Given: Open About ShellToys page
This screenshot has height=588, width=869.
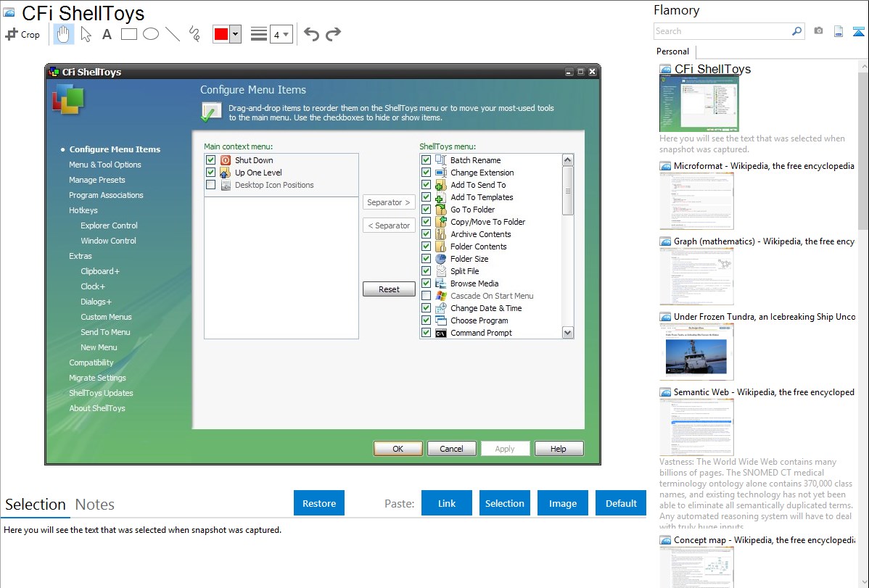Looking at the screenshot, I should click(97, 408).
